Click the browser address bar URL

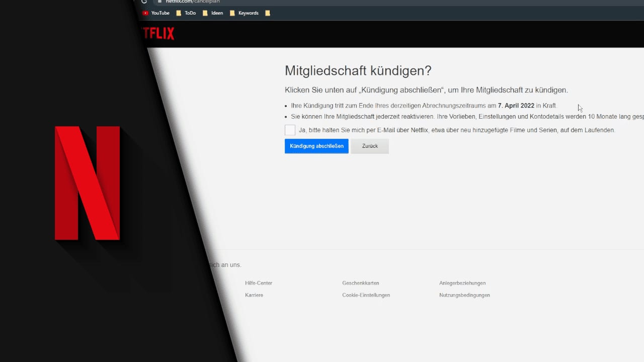(x=193, y=2)
